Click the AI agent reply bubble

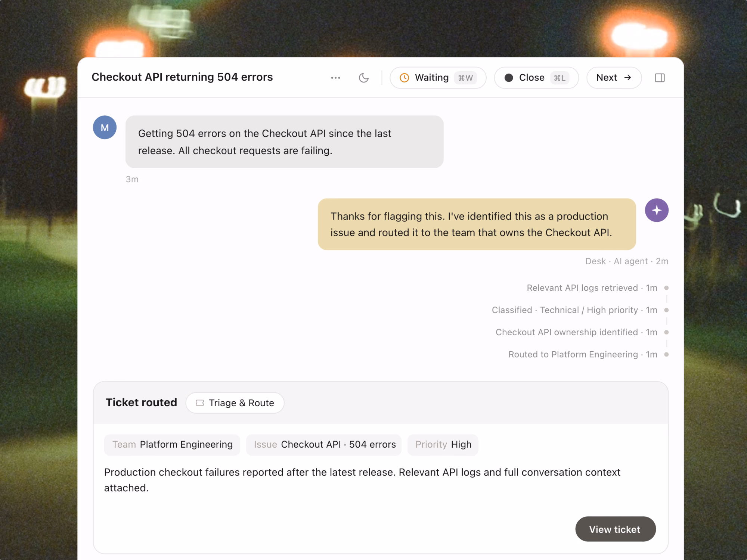477,224
